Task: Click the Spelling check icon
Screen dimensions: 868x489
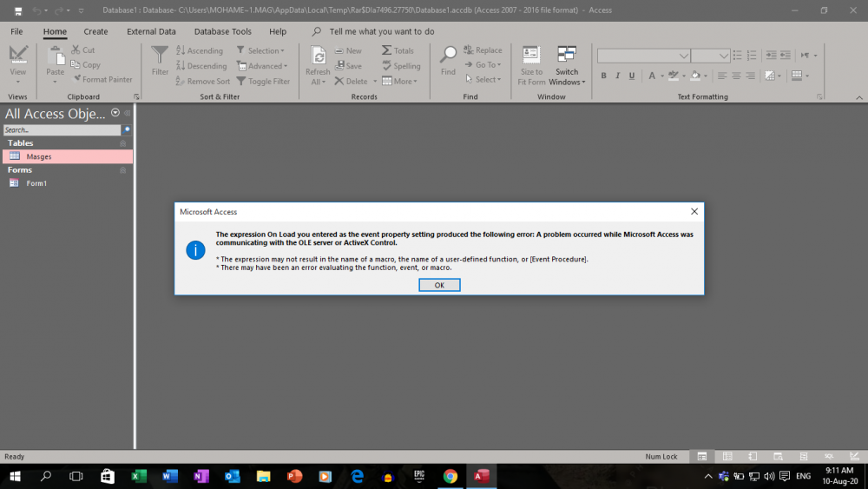Action: pos(386,66)
